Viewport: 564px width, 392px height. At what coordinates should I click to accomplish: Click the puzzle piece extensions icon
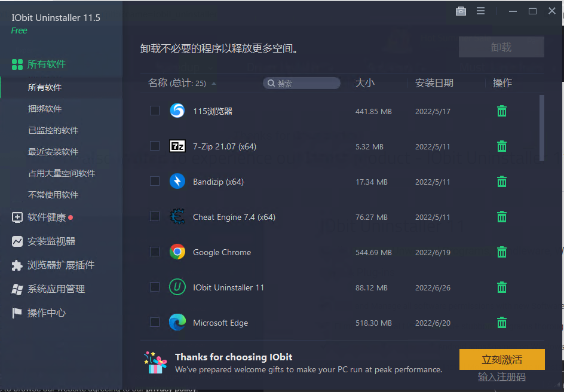17,265
